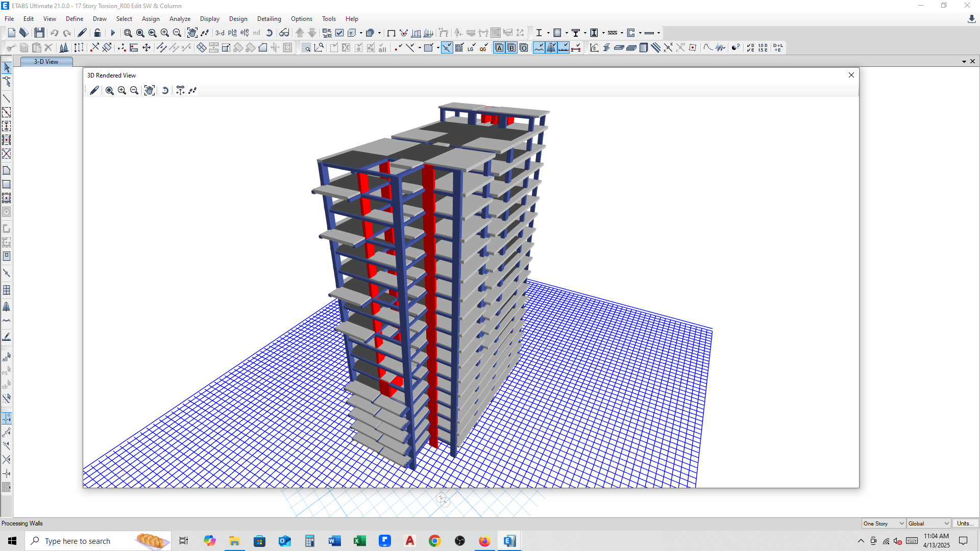Open the One Story dropdown
The image size is (980, 551).
tap(884, 523)
